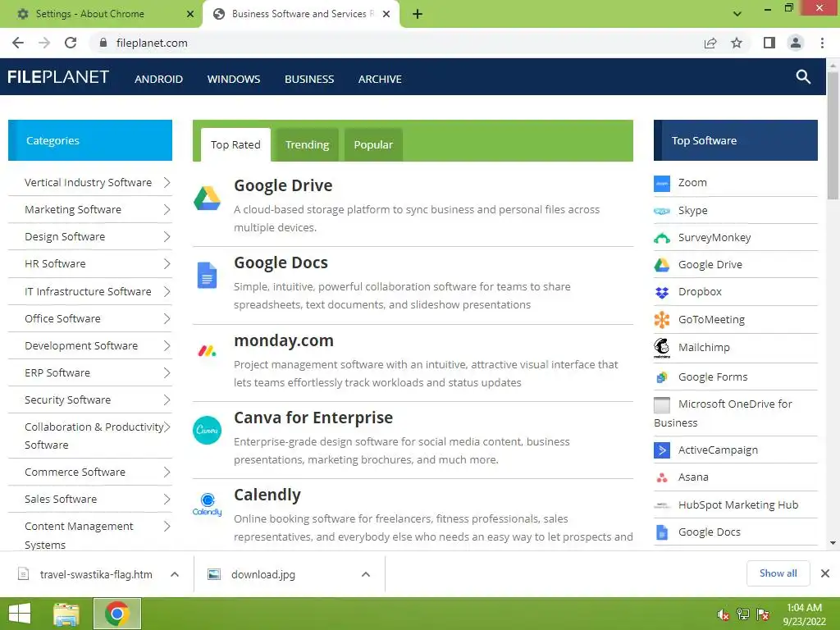Click the Google Docs icon in Top Software
The width and height of the screenshot is (840, 630).
pyautogui.click(x=662, y=532)
